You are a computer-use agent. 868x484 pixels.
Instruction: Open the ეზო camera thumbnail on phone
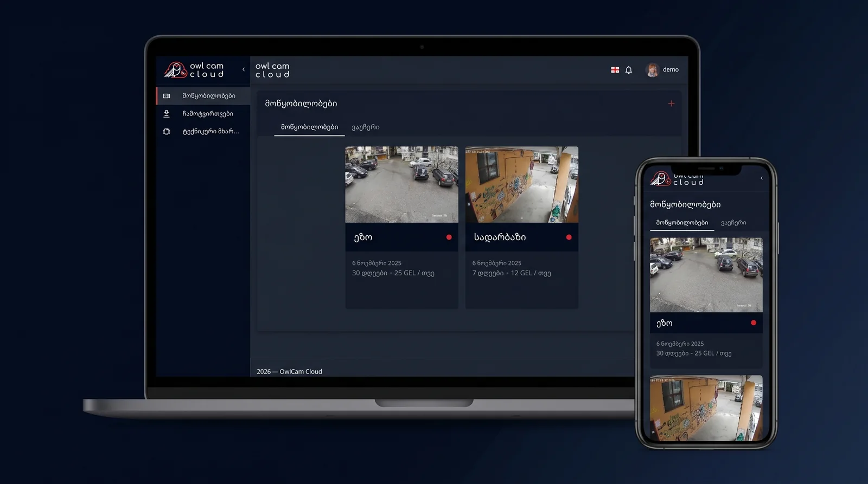click(706, 275)
